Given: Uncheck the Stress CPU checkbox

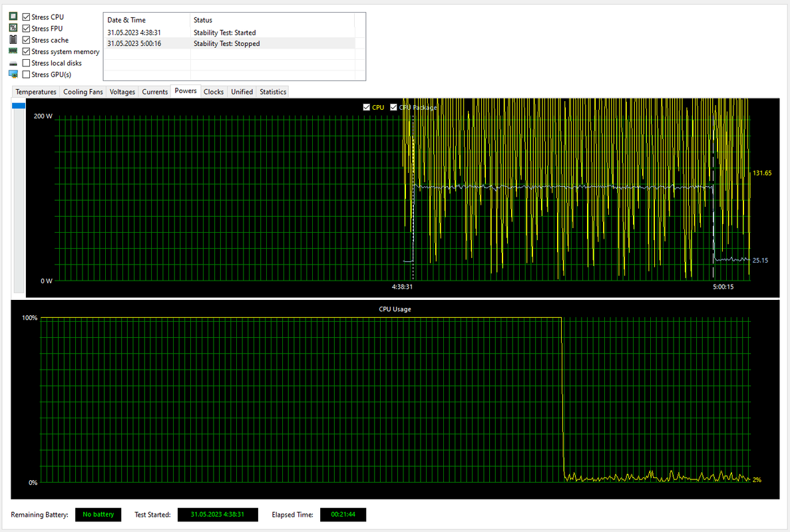Looking at the screenshot, I should 26,17.
